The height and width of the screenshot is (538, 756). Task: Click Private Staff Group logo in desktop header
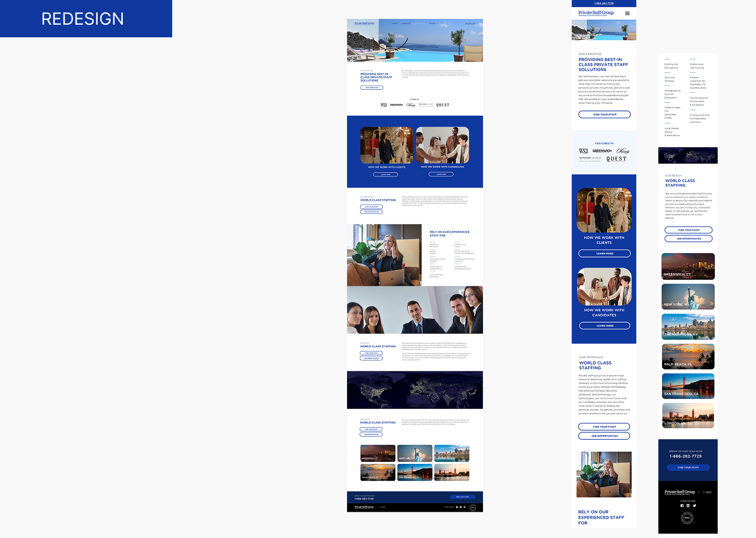364,24
